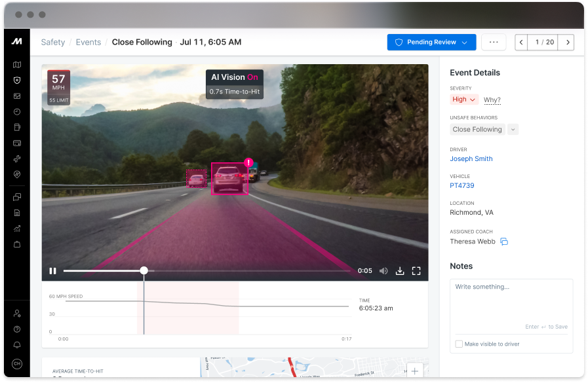The width and height of the screenshot is (588, 383).
Task: Copy Theresa Webb's coach assignment via copy icon
Action: coord(504,241)
